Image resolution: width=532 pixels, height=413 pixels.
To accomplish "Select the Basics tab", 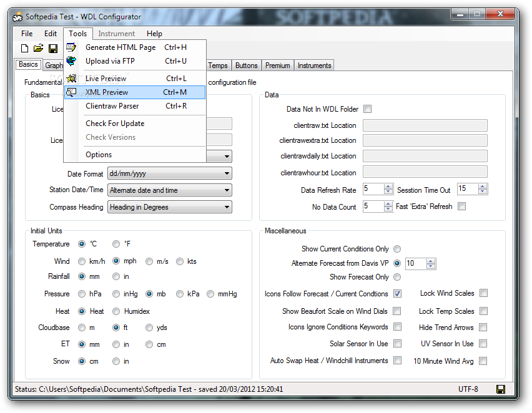I will (28, 64).
